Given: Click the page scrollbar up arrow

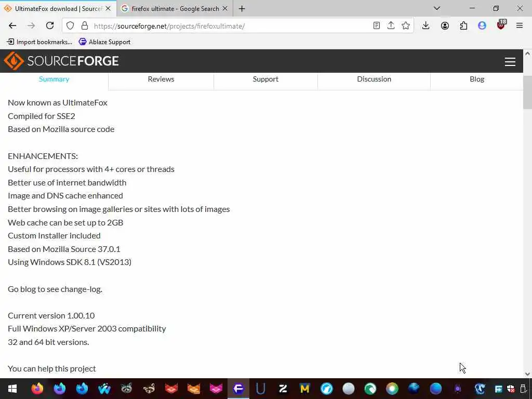Looking at the screenshot, I should tap(527, 54).
